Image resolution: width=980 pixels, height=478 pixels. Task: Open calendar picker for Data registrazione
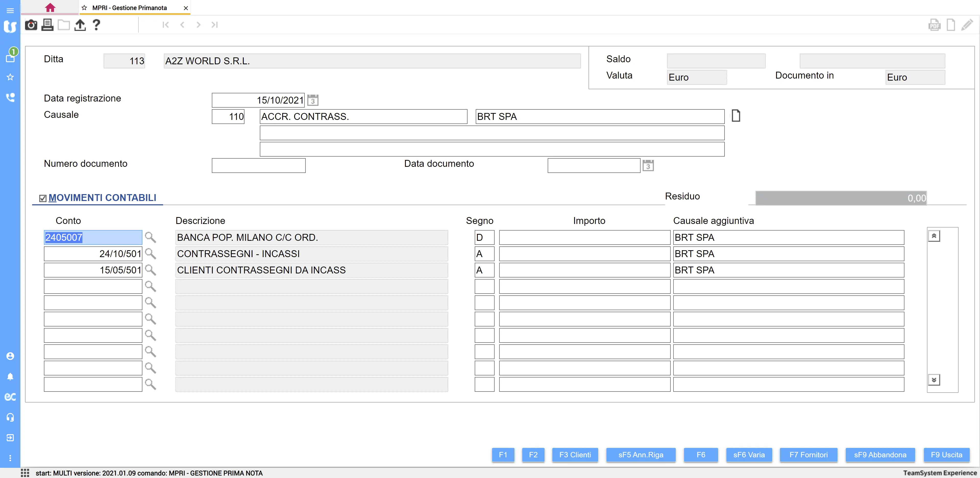click(x=313, y=100)
